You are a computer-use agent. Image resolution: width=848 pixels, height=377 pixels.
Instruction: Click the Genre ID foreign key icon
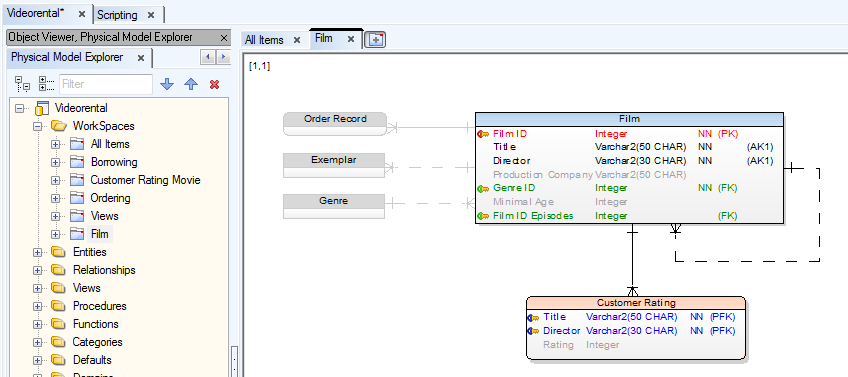483,188
